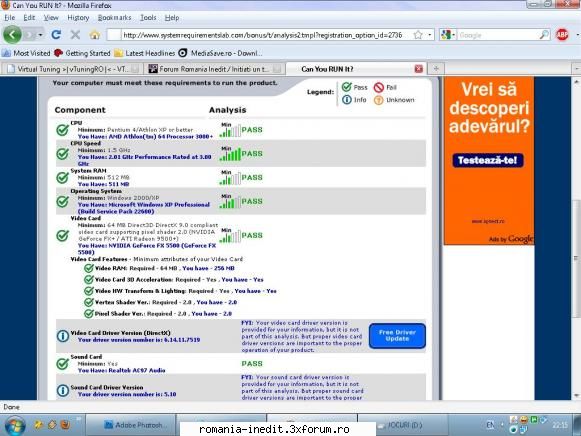Click the Testează-te! ad button
The image size is (581, 436).
(488, 160)
